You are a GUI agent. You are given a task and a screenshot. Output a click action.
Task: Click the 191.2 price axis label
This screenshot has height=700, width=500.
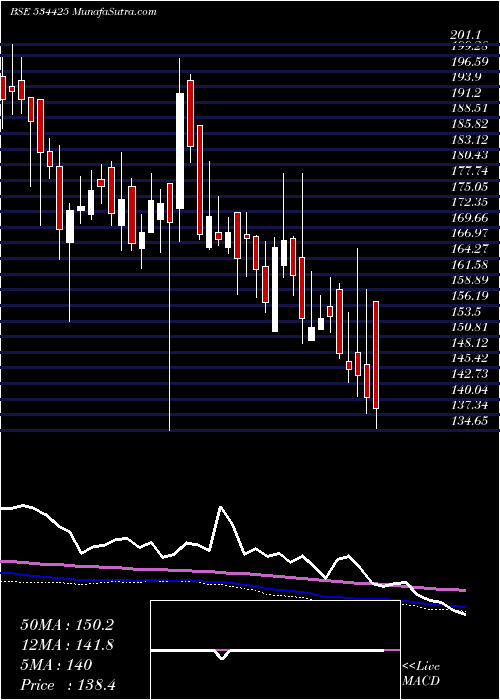point(466,92)
